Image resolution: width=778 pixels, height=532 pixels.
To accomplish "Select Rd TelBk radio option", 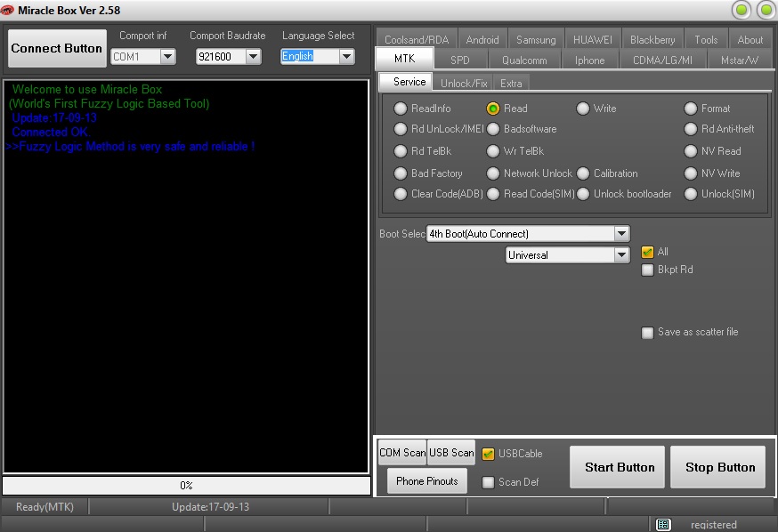I will (400, 151).
